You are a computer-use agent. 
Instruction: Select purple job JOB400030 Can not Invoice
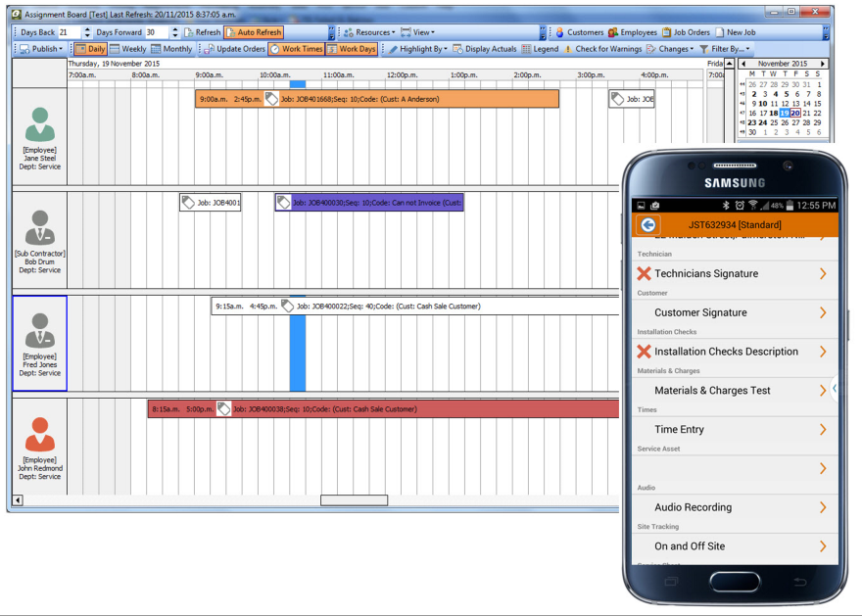coord(369,202)
